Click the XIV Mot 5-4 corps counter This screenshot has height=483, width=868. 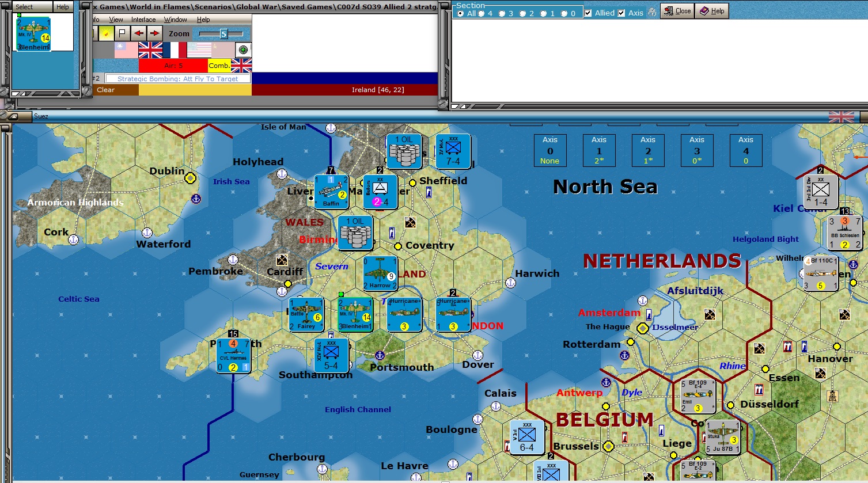tap(331, 355)
